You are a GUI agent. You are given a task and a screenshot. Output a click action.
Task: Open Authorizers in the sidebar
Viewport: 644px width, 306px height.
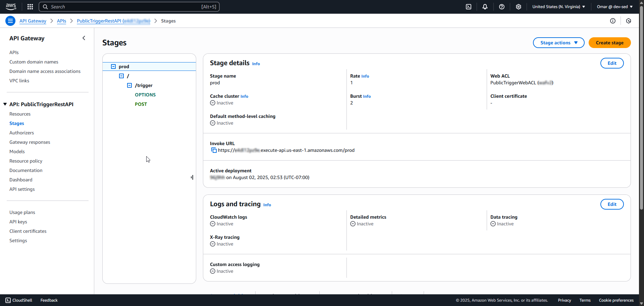coord(21,133)
